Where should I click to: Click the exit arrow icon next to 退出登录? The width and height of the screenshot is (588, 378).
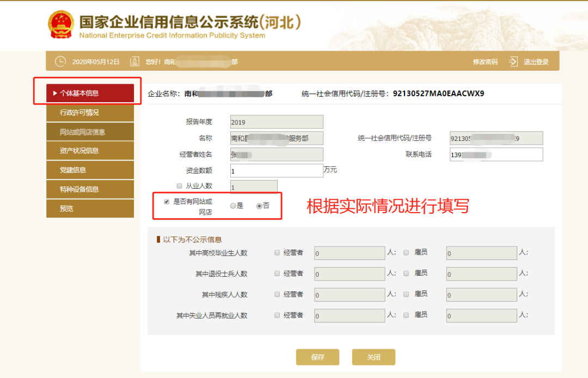click(x=512, y=61)
